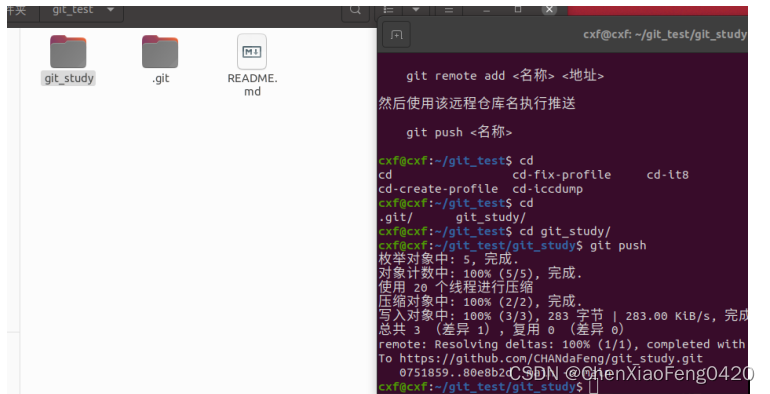This screenshot has height=394, width=770.
Task: Click the terminal title cxf@cxf: ~/git_test/git_study
Action: pos(665,34)
